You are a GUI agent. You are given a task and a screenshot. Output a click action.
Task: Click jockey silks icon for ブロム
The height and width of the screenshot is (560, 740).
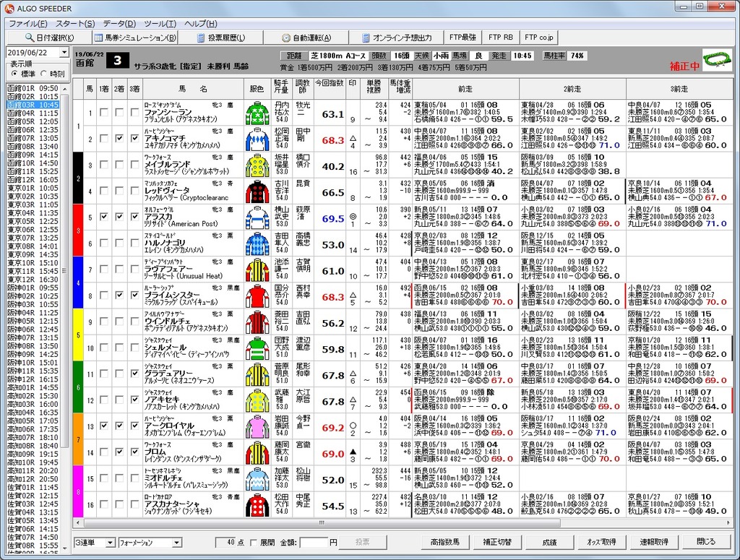257,453
